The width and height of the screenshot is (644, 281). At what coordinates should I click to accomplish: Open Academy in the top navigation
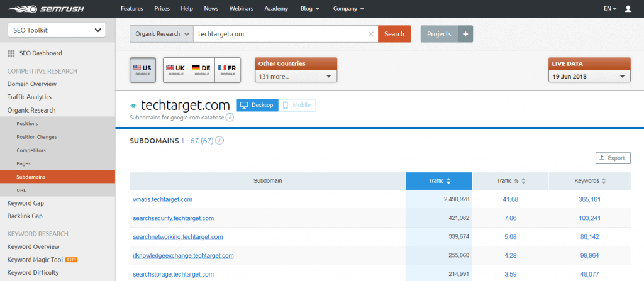tap(277, 9)
